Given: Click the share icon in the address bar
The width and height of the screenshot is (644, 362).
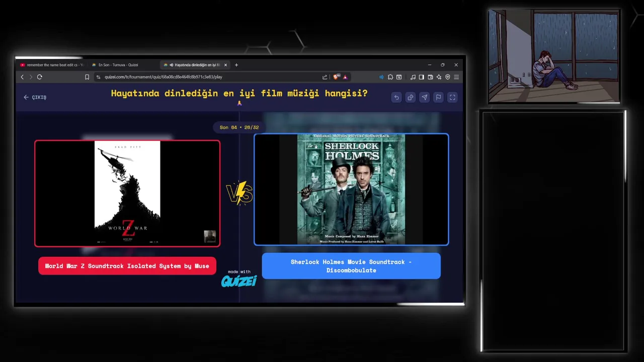Looking at the screenshot, I should 325,77.
